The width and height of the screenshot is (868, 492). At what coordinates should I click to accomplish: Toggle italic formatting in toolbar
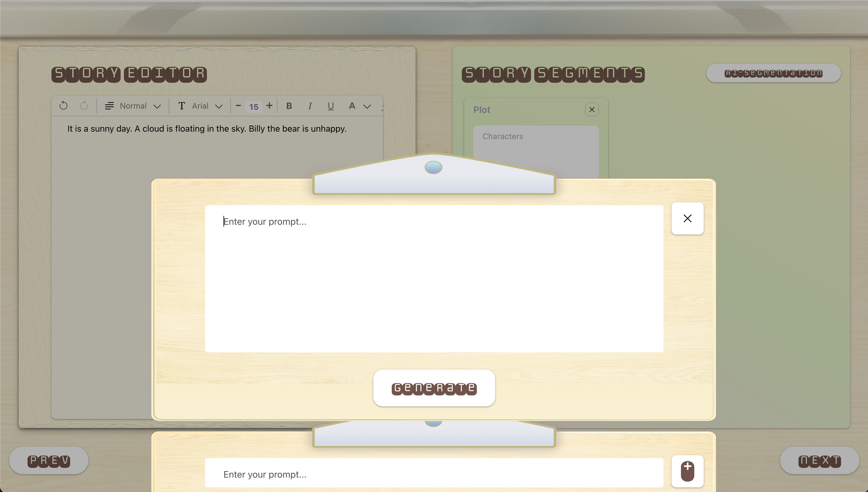[x=310, y=106]
